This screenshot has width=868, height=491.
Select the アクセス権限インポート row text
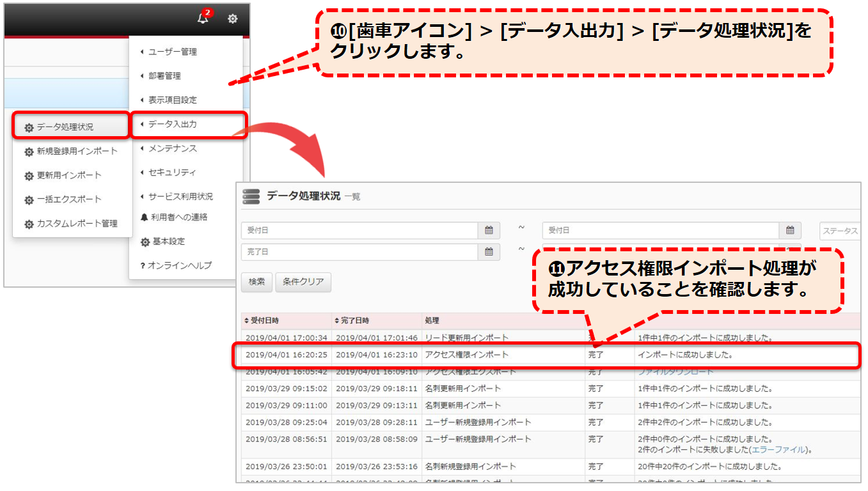coord(467,354)
